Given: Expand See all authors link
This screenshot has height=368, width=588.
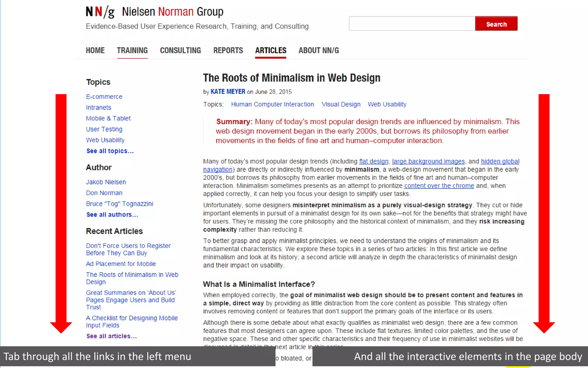Looking at the screenshot, I should tap(112, 215).
